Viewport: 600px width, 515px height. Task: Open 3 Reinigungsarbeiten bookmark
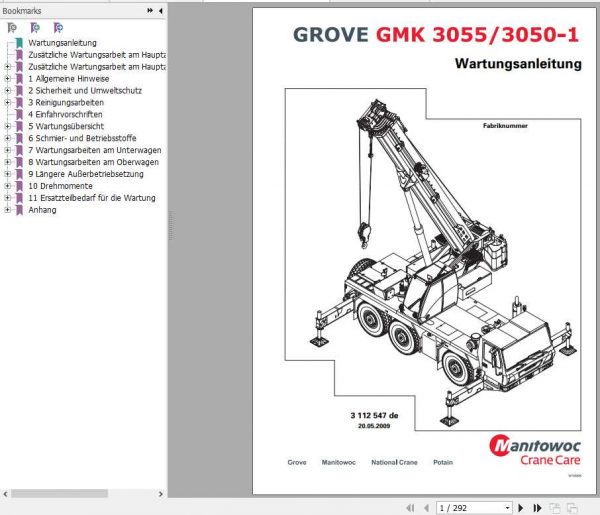[x=66, y=103]
